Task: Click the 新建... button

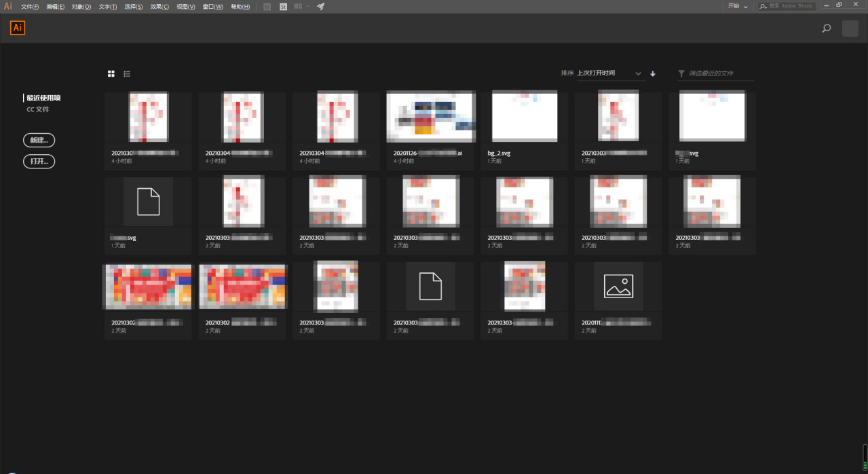Action: click(39, 141)
